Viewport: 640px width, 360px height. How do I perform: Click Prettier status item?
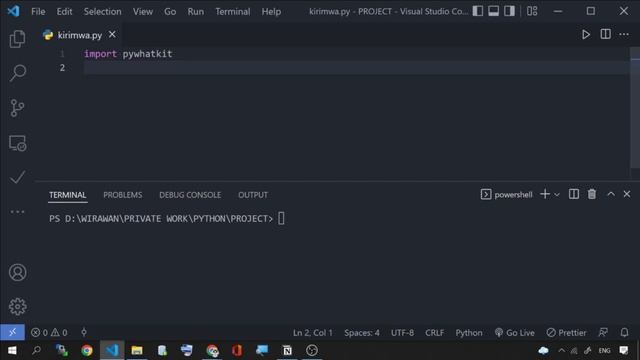[566, 333]
